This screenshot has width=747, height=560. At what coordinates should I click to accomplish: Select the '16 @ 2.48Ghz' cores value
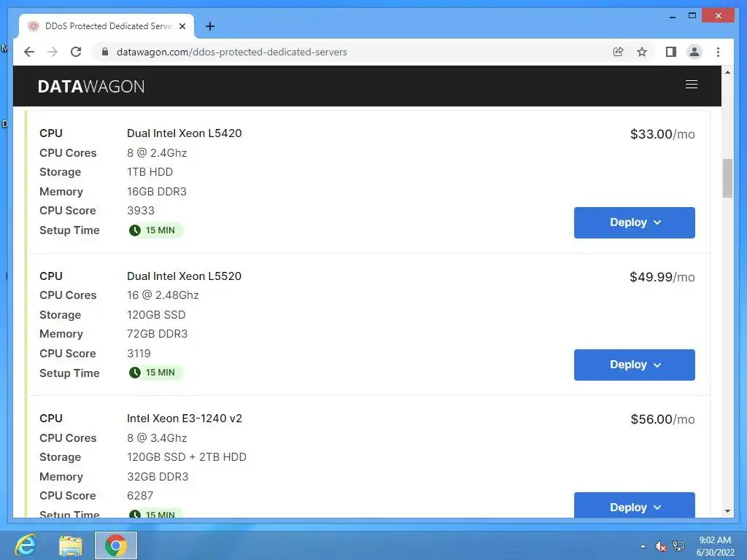tap(163, 295)
